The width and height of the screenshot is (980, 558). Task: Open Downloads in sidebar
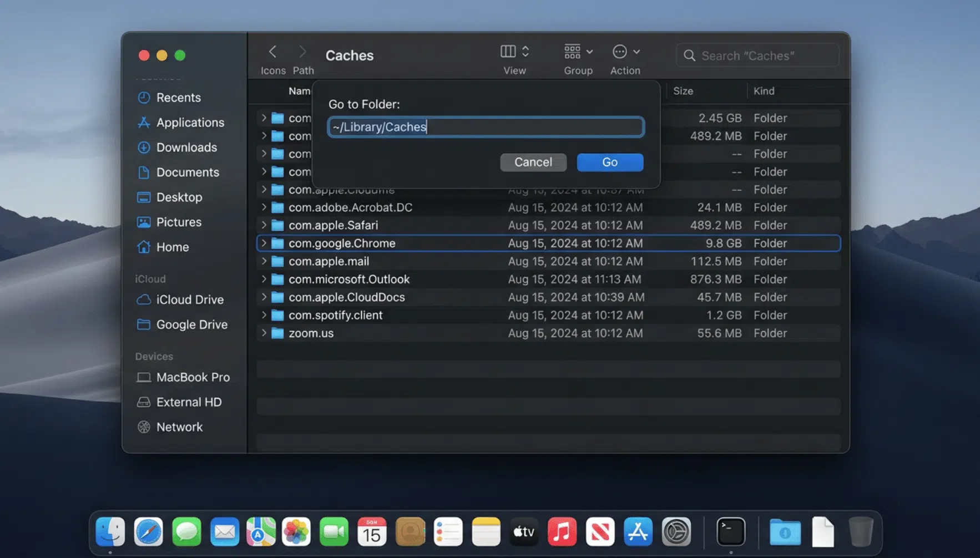tap(177, 148)
